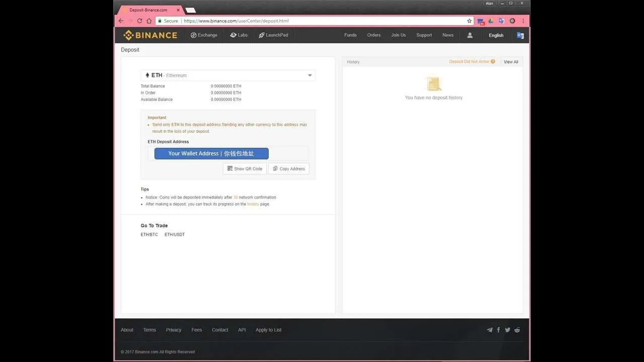Click the '© 2017 Binance.com All Rights Reserved' text
The height and width of the screenshot is (362, 644).
click(157, 352)
